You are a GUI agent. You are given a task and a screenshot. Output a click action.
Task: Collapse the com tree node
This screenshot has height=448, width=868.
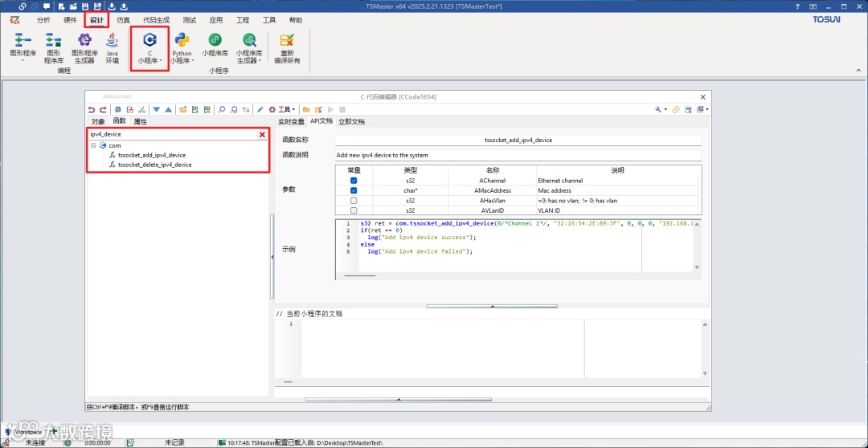[94, 145]
